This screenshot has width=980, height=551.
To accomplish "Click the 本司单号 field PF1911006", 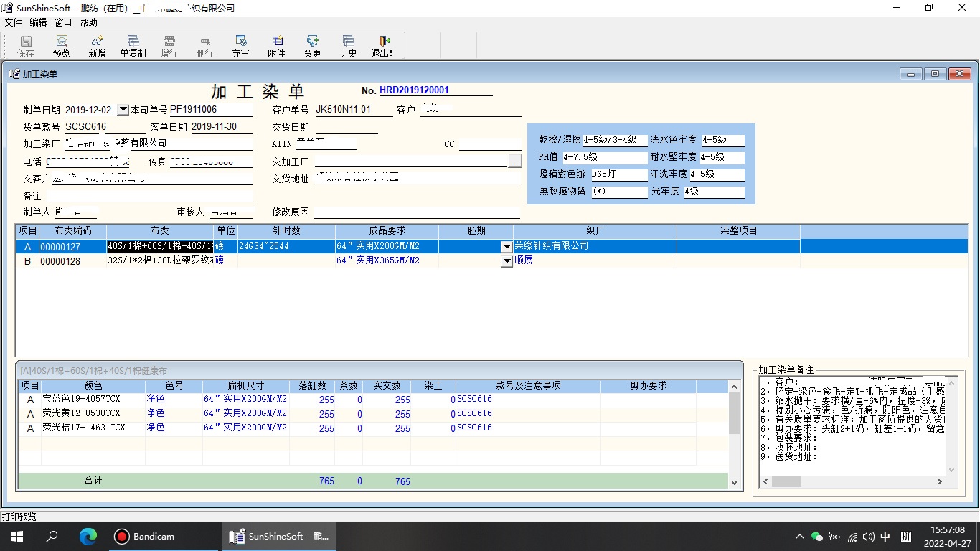I will pos(211,110).
